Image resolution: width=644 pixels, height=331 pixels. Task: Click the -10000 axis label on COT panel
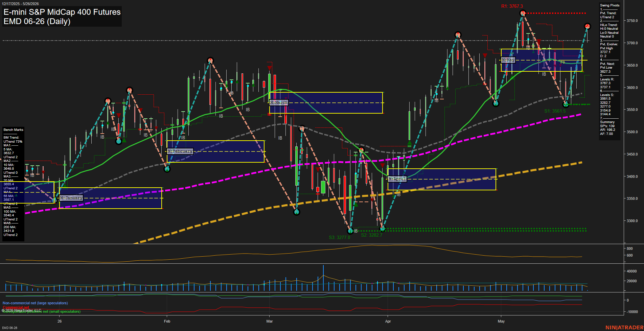pyautogui.click(x=632, y=312)
